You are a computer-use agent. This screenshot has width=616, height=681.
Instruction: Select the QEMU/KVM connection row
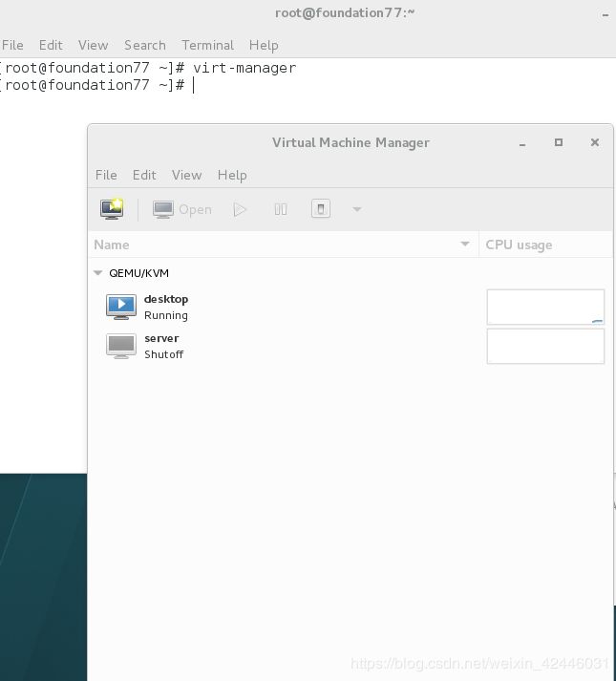(x=350, y=273)
